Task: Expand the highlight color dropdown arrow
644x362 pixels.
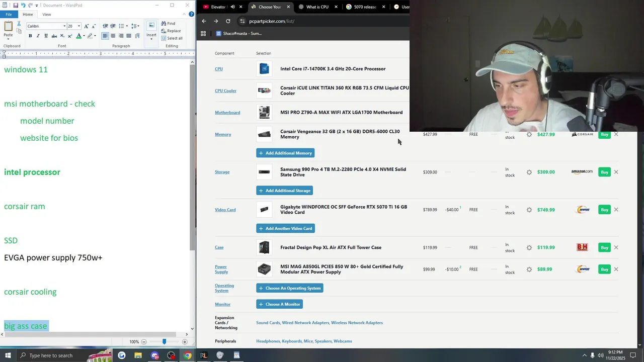Action: pos(96,36)
